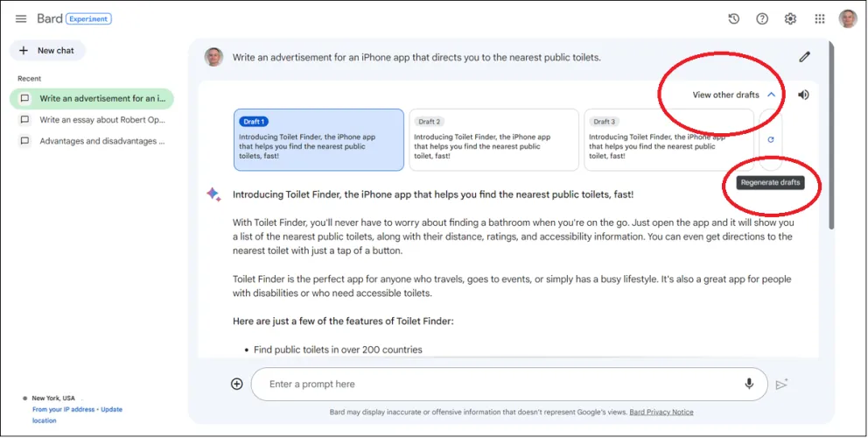The height and width of the screenshot is (438, 868).
Task: Click the Enter a prompt here field
Action: tap(499, 384)
